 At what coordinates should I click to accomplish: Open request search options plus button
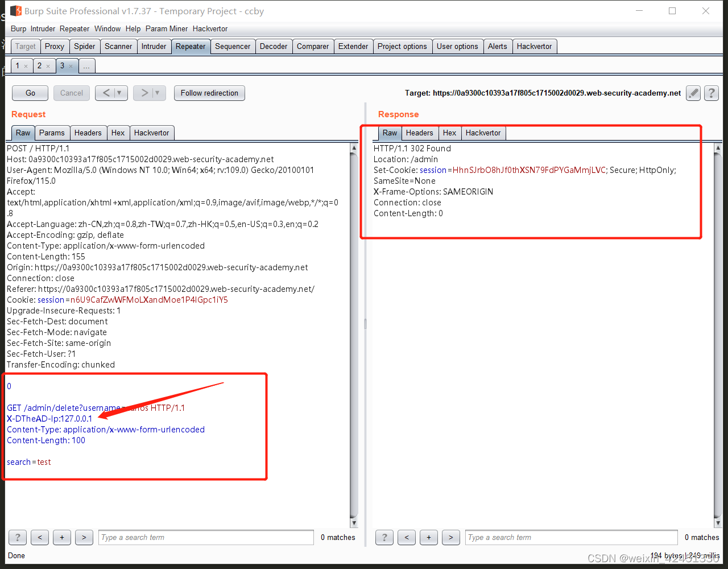point(62,537)
